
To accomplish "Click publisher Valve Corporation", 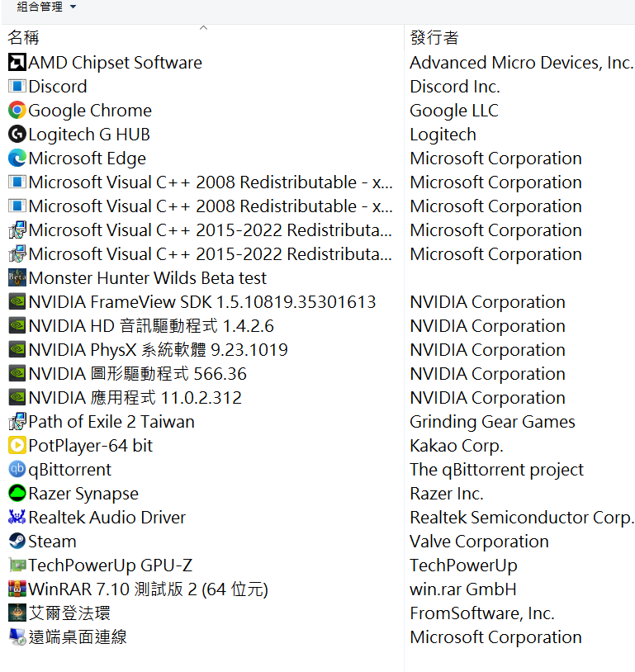I will point(479,542).
